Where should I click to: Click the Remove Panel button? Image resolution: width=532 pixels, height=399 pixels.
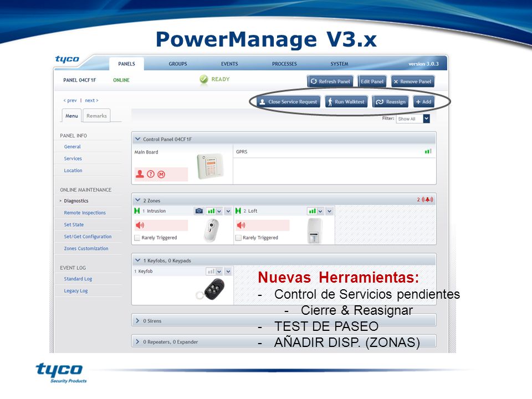coord(412,81)
